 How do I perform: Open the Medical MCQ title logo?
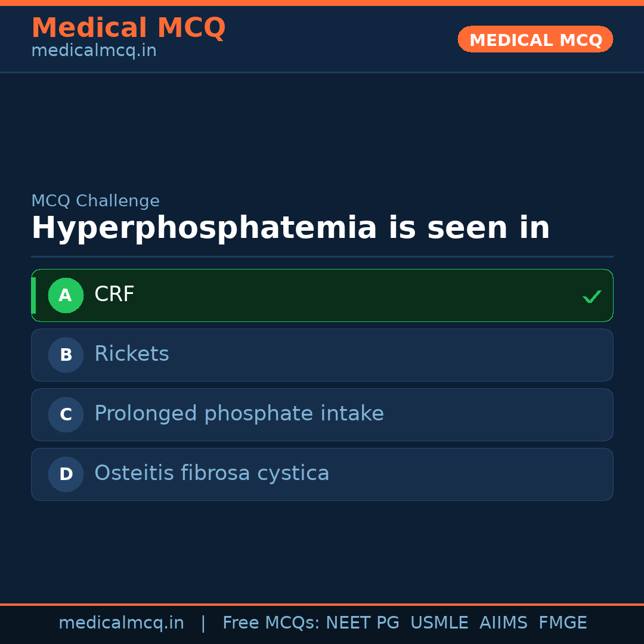128,28
